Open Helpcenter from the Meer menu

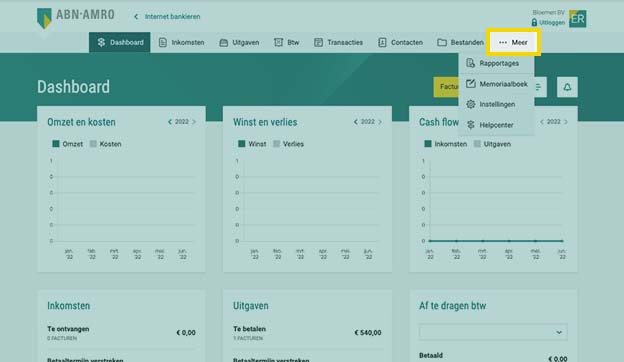(496, 125)
